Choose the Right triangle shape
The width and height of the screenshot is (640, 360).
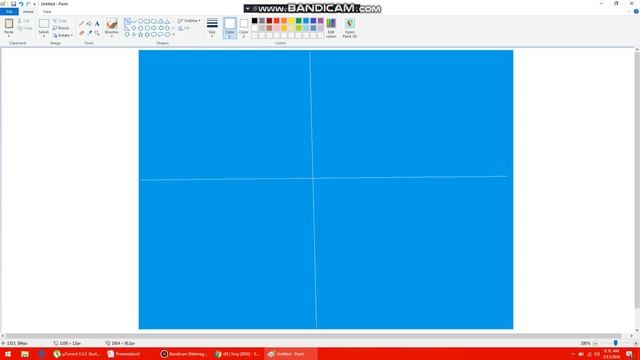pos(127,28)
